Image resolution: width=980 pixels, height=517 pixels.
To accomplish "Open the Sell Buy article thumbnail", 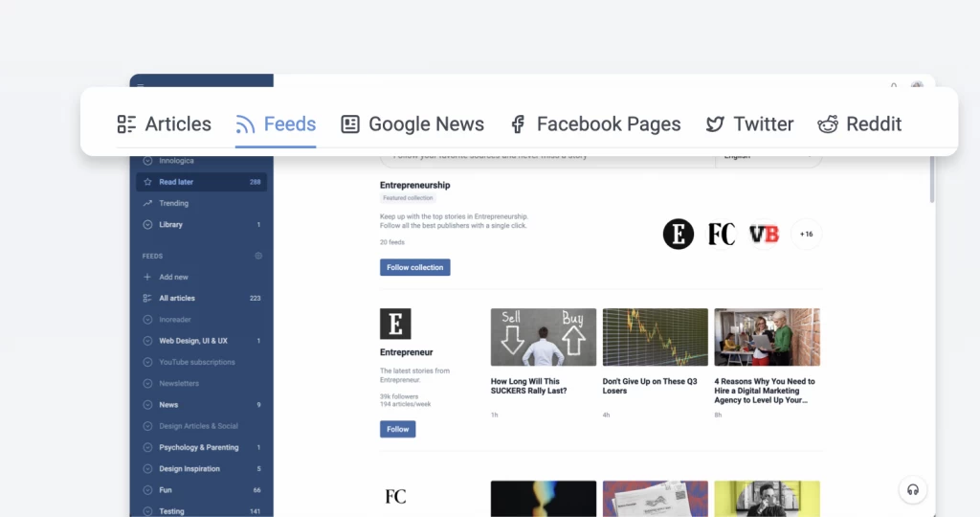I will coord(544,337).
